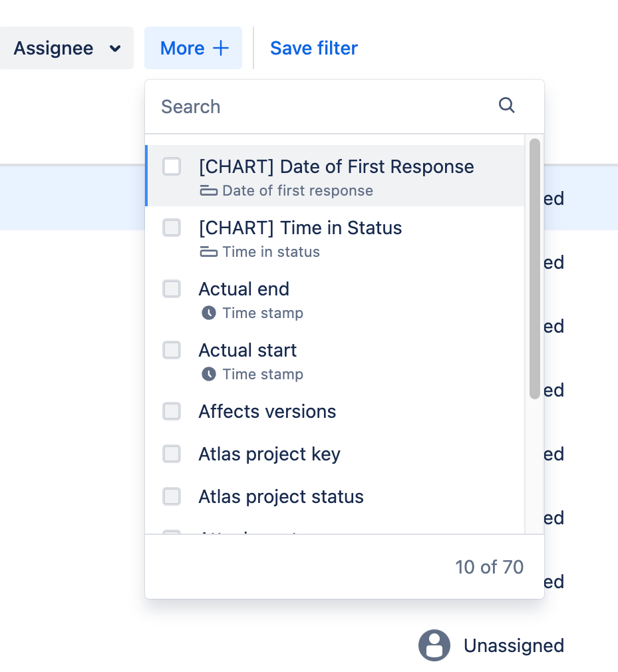Viewport: 618px width, 672px height.
Task: Click the Assignee chevron arrow
Action: click(115, 49)
